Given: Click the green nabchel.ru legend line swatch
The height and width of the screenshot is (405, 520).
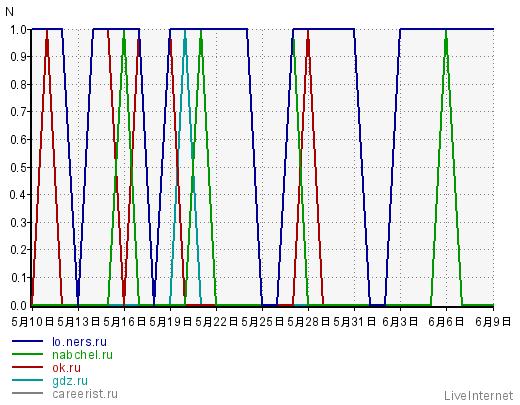Looking at the screenshot, I should click(27, 354).
